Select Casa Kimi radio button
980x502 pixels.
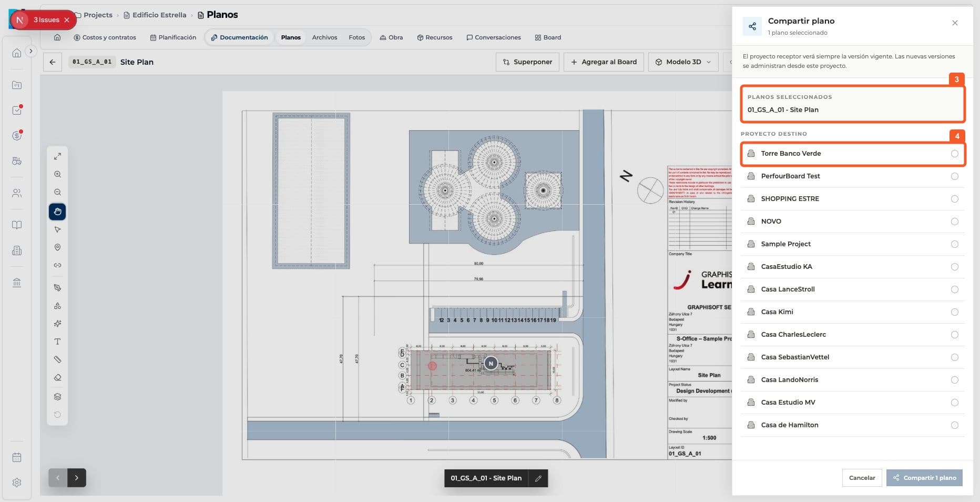pyautogui.click(x=954, y=312)
